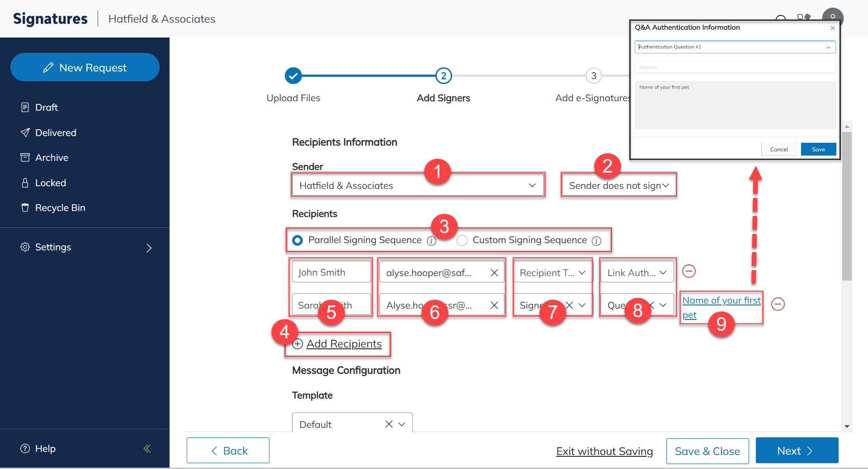The width and height of the screenshot is (868, 469).
Task: Remove the John Smith recipient row
Action: (x=689, y=271)
